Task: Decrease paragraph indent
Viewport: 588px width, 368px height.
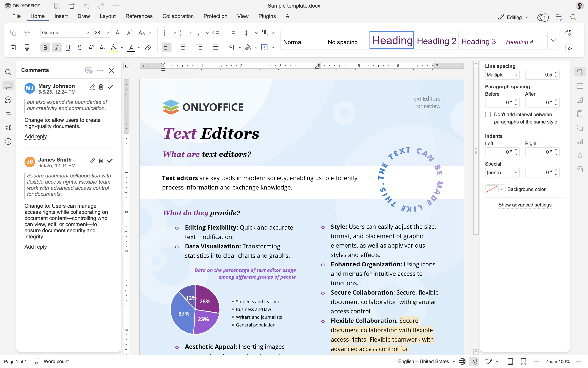Action: [216, 33]
